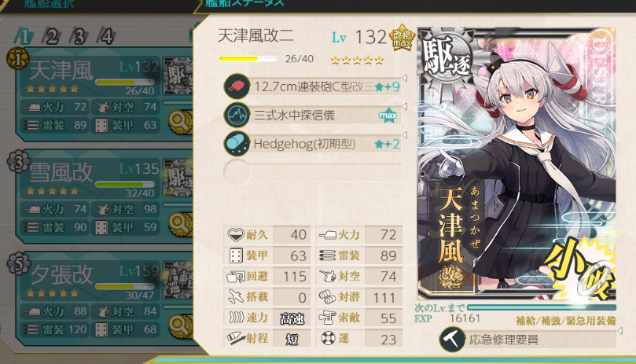This screenshot has width=636, height=364.
Task: Open magnifier details for 雪風改
Action: click(x=179, y=223)
